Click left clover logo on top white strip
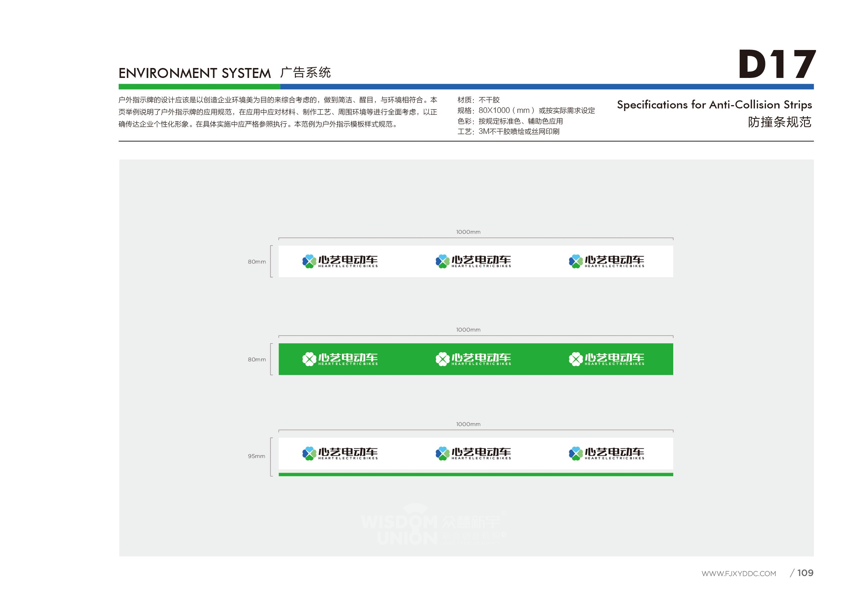Screen dimensions: 868x608 pyautogui.click(x=309, y=261)
